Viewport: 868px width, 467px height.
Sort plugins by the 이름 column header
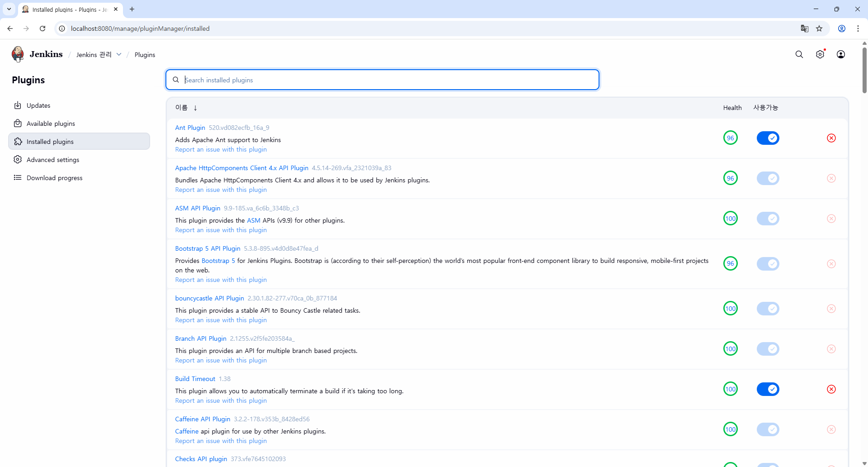[186, 108]
